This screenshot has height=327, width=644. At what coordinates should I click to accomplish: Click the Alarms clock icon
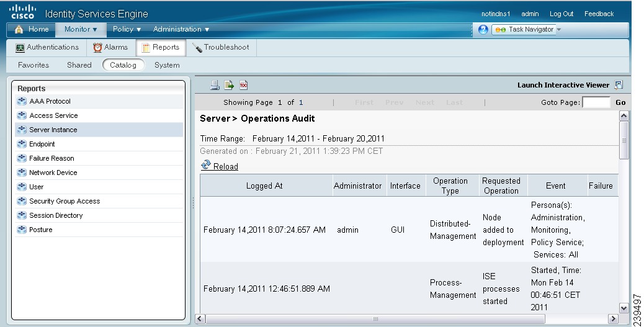[x=97, y=48]
